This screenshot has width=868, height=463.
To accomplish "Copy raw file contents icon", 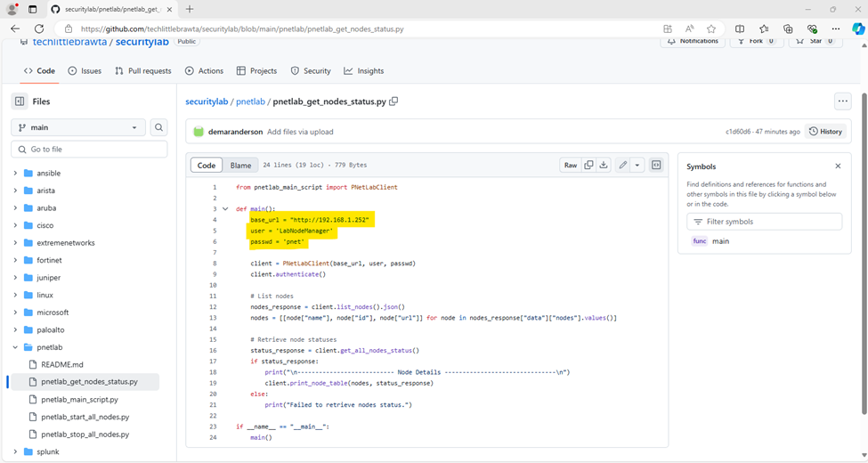I will (x=588, y=165).
